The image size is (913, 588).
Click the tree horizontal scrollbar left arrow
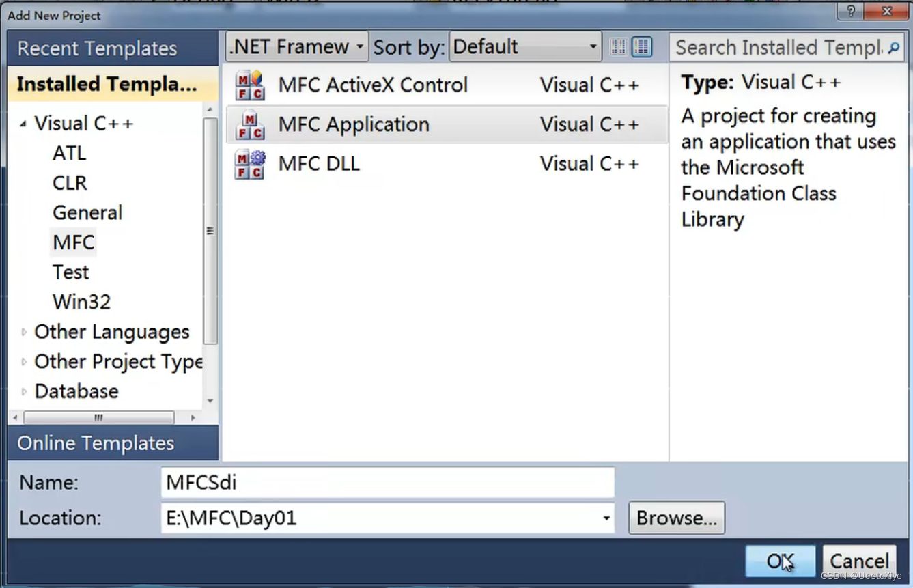coord(16,417)
